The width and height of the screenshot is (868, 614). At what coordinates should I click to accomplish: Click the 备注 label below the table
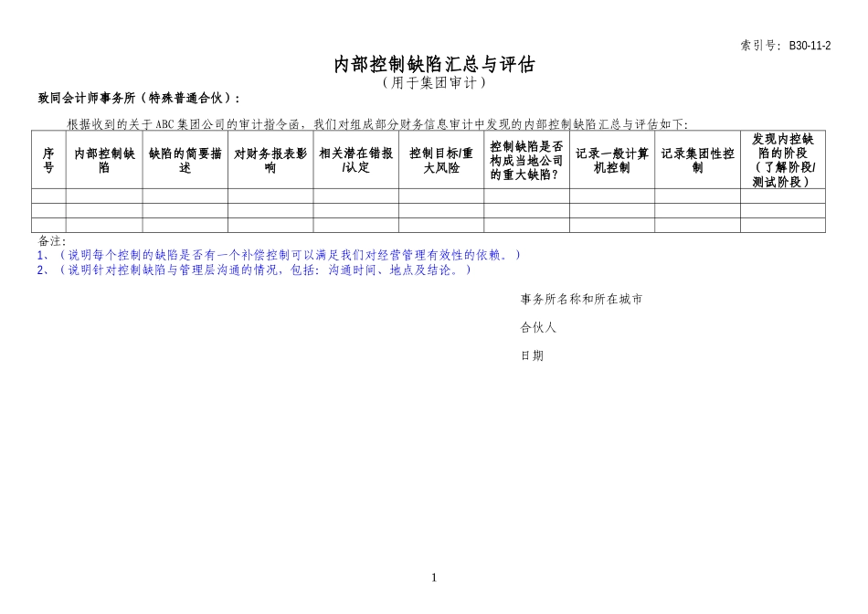click(x=52, y=241)
